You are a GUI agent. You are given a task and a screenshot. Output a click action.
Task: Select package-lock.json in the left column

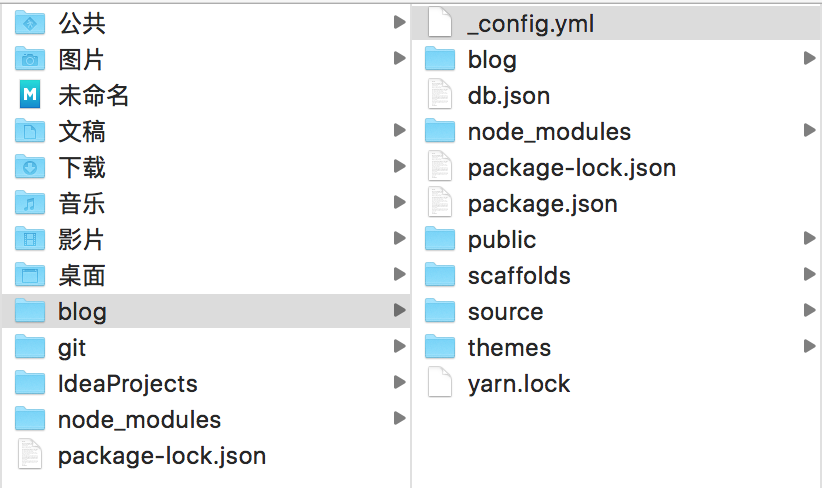(161, 456)
